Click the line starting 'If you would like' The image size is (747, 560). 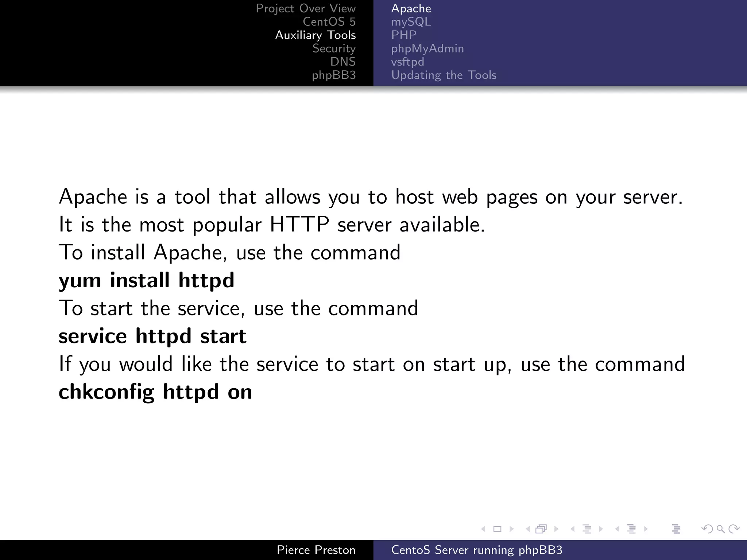pos(372,364)
